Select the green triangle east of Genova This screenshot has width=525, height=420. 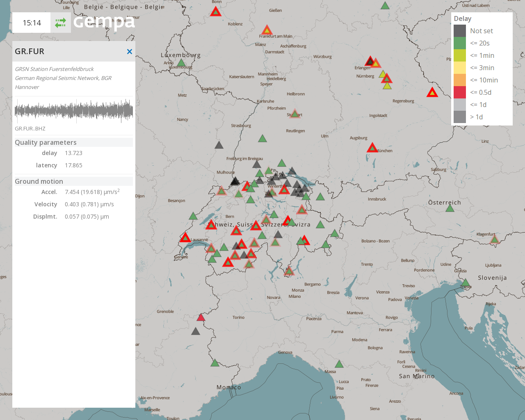(x=339, y=364)
